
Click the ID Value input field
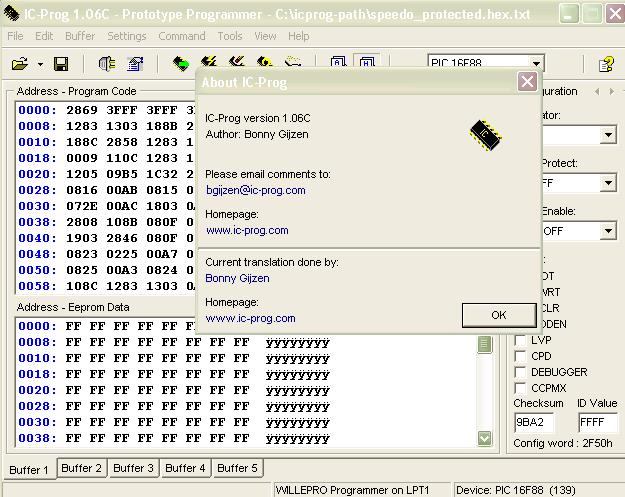(598, 423)
